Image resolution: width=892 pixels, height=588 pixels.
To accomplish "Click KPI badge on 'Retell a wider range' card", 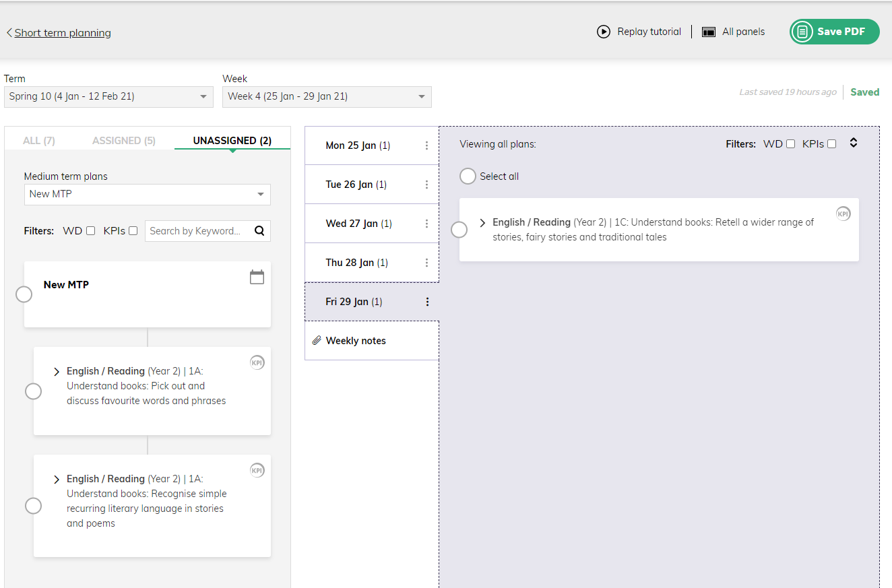I will [x=843, y=214].
